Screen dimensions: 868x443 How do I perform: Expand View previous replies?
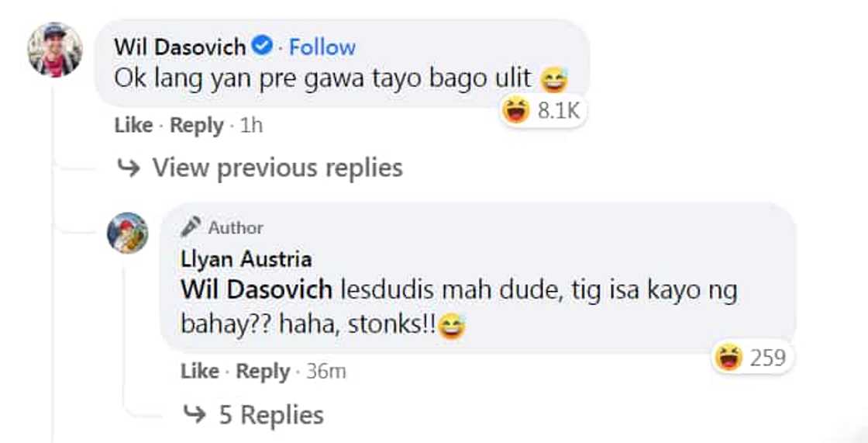point(277,168)
